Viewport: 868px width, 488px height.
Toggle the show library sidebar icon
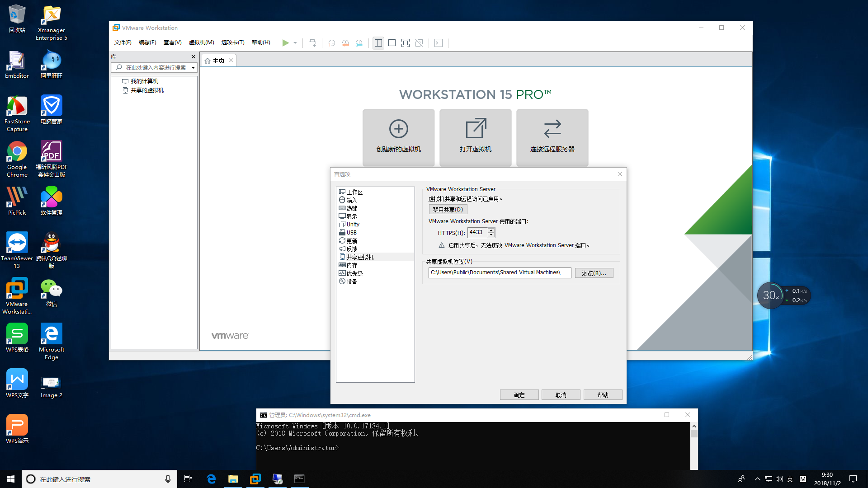tap(378, 43)
